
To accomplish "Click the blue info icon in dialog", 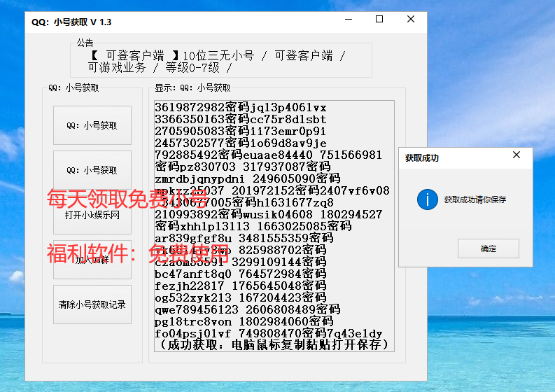I will coord(427,199).
